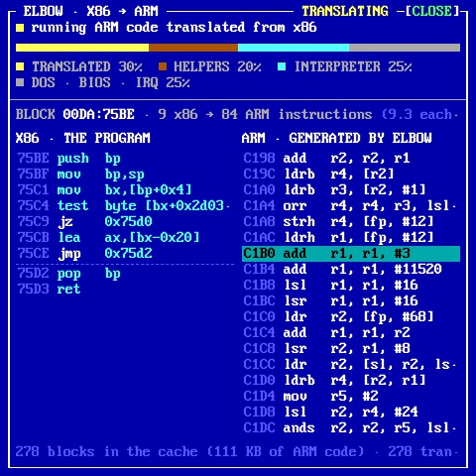476x476 pixels.
Task: Click the brown HELPERS legend square
Action: [x=163, y=66]
